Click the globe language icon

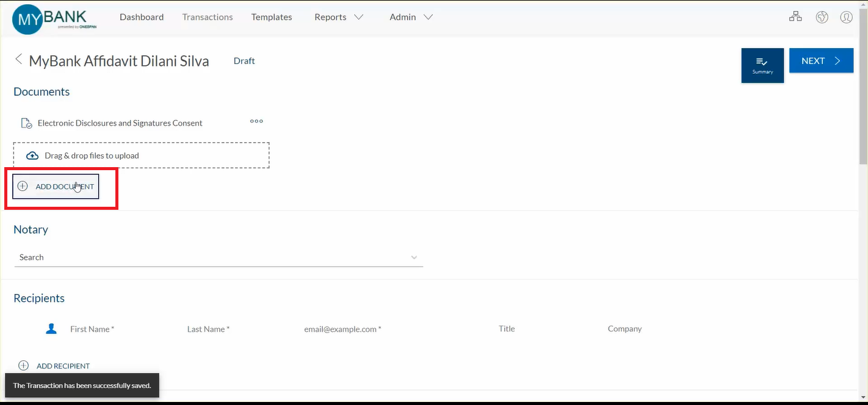[822, 16]
